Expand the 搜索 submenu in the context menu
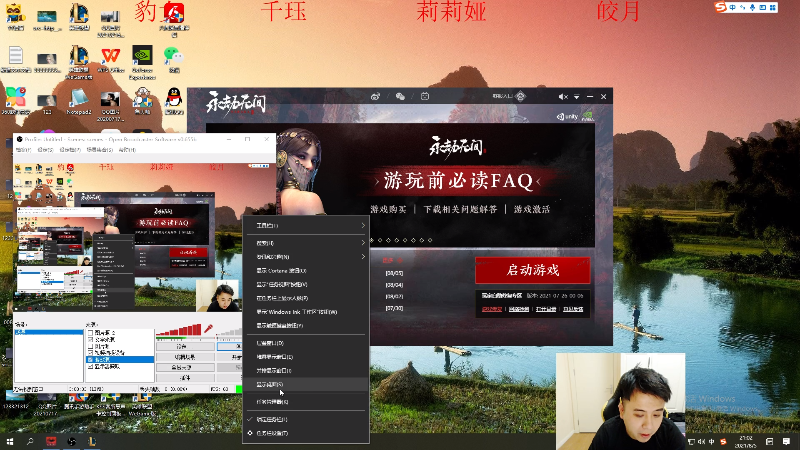Viewport: 800px width, 450px height. pyautogui.click(x=306, y=243)
